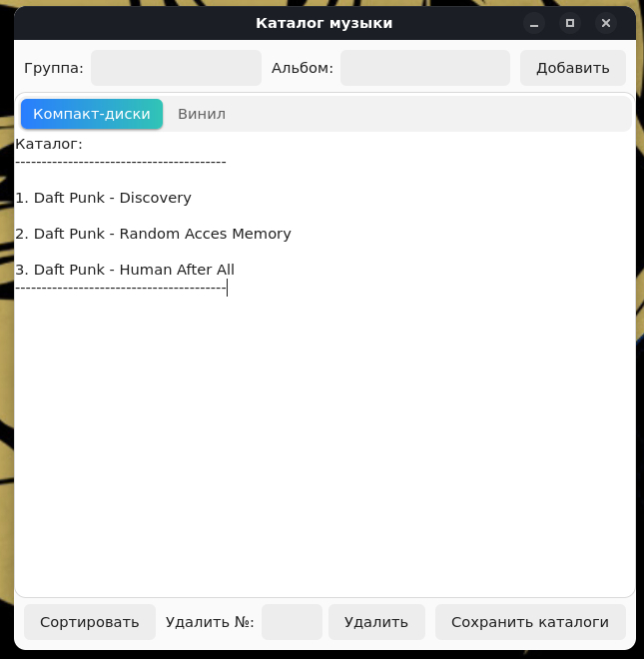Click the empty area of catalog text box
Screen dimensions: 644x659
tap(324, 445)
